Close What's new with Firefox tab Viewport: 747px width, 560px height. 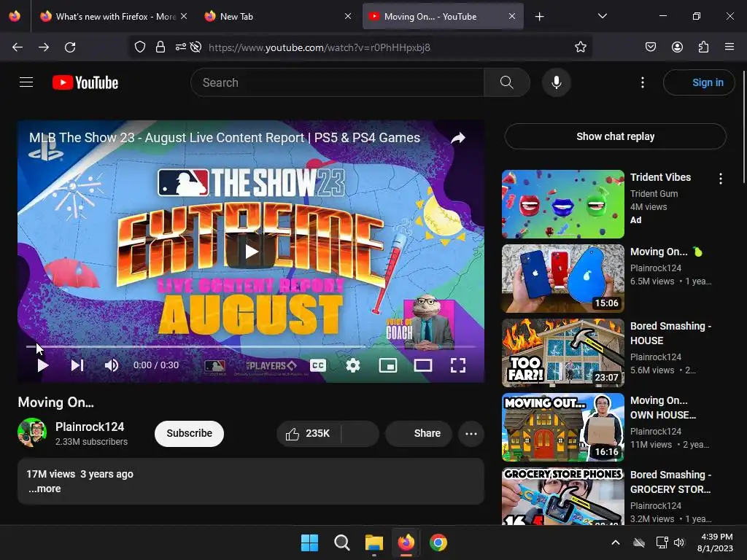coord(184,16)
